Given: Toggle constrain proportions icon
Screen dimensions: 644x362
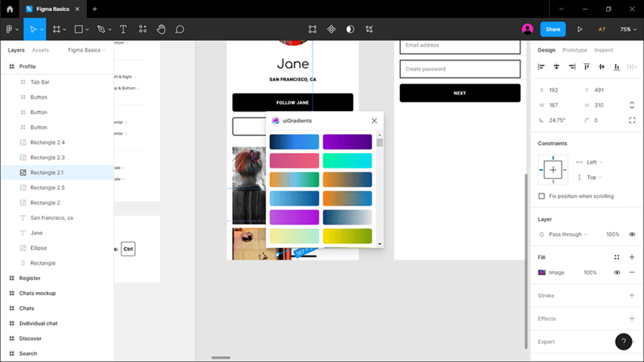Looking at the screenshot, I should [632, 105].
